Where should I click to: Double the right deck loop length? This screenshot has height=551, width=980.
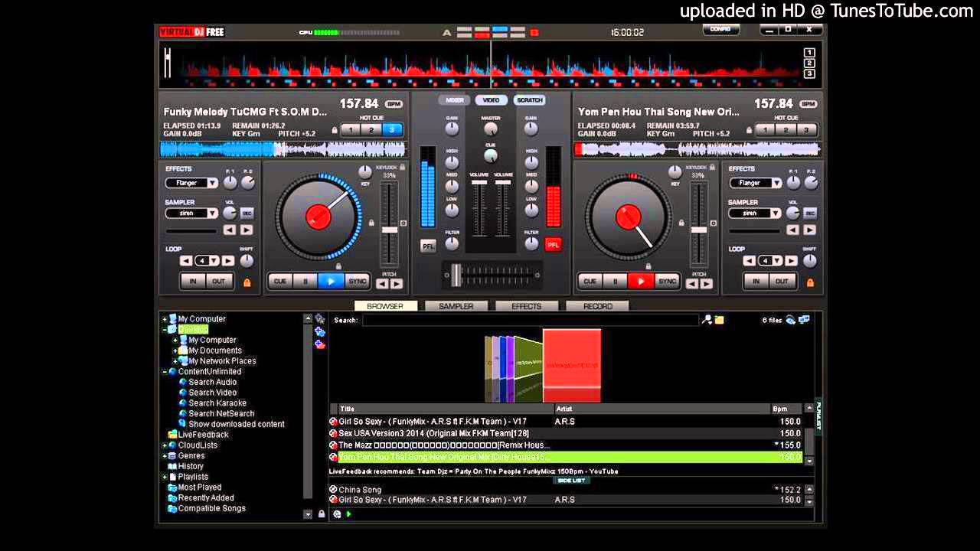[x=791, y=261]
